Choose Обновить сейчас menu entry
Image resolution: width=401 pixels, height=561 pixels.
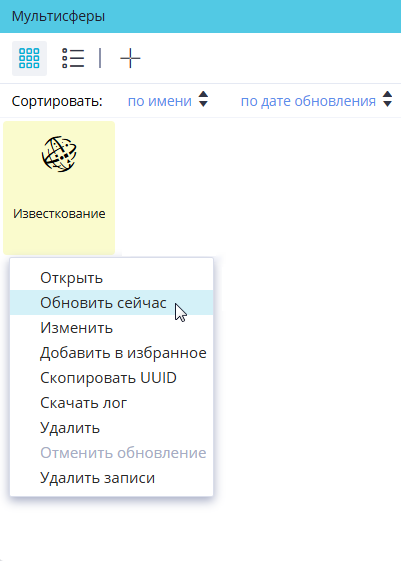point(111,303)
